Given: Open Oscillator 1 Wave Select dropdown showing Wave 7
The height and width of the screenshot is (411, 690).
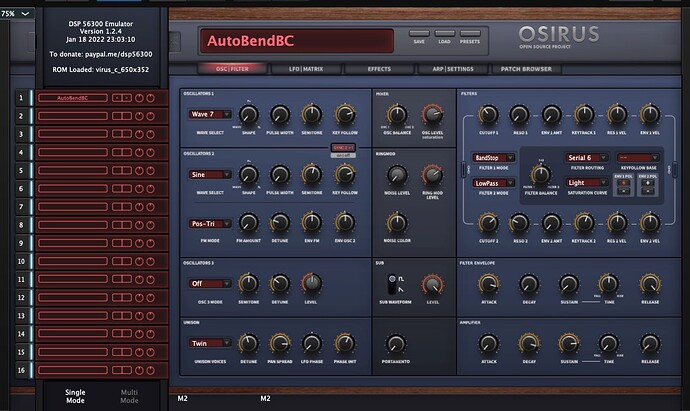Looking at the screenshot, I should pos(210,114).
